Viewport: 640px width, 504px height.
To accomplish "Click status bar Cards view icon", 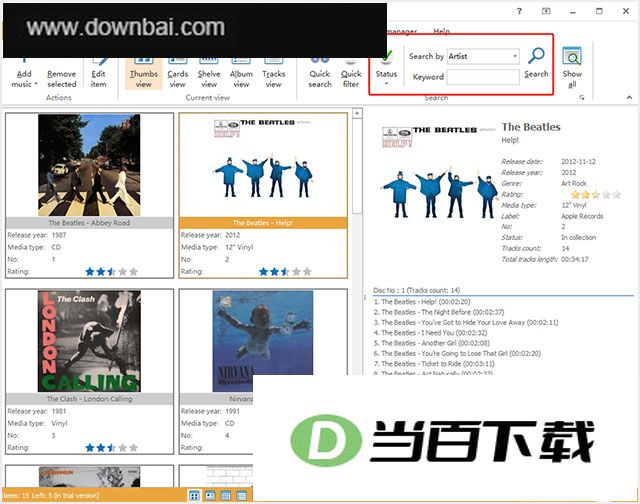I will 210,496.
